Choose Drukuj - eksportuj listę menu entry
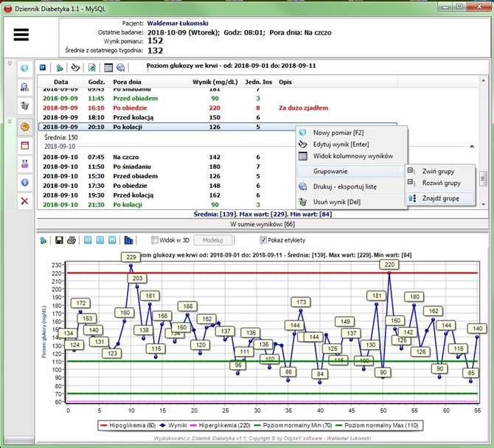 tap(352, 186)
